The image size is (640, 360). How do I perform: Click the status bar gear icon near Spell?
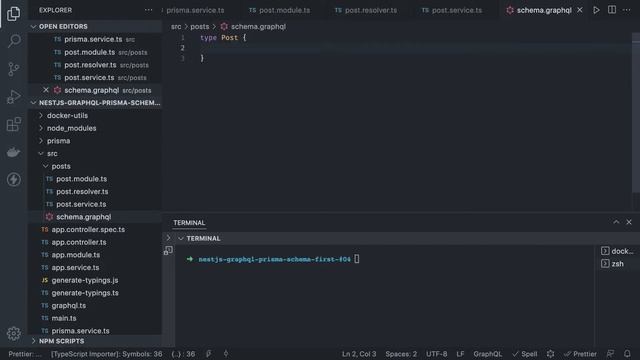click(x=550, y=354)
